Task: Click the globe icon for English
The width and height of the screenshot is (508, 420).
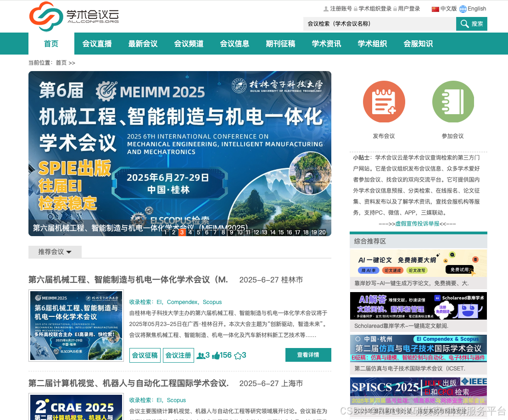Action: [x=463, y=9]
